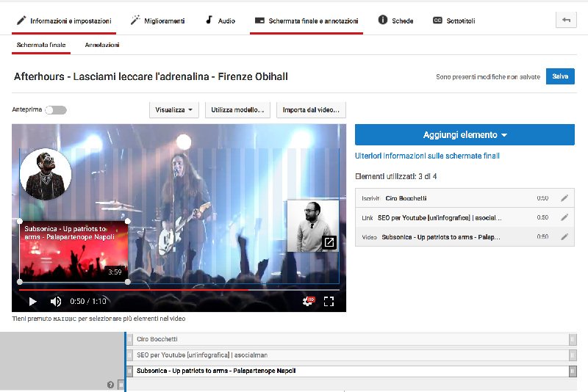Toggle the Anteprima preview switch
The width and height of the screenshot is (588, 392).
pyautogui.click(x=56, y=110)
